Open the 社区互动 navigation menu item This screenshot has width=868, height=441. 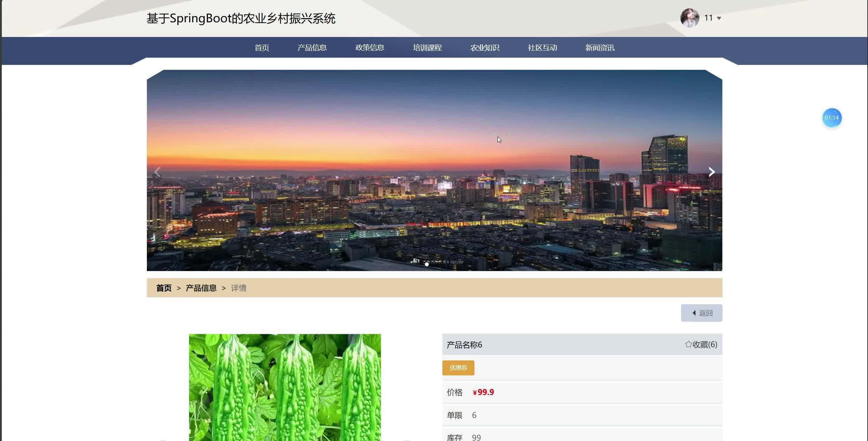tap(542, 47)
